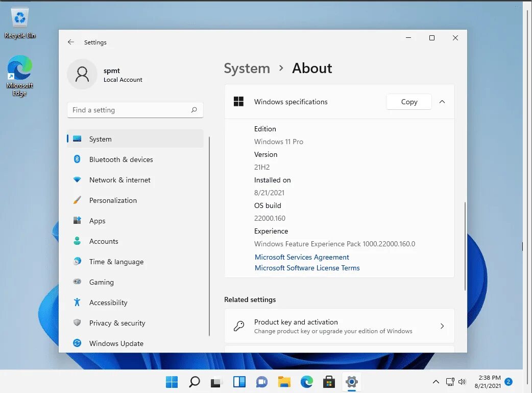Select the Apps icon in sidebar
This screenshot has height=393, width=532.
[x=77, y=220]
